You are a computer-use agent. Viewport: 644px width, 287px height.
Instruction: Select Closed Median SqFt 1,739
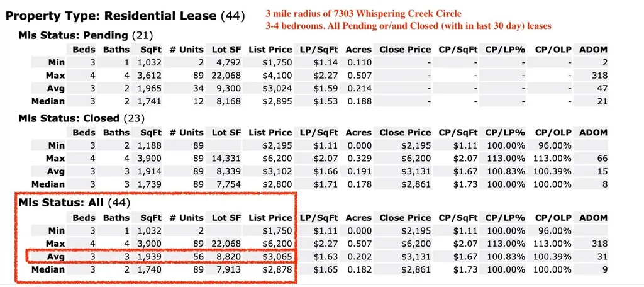point(151,184)
